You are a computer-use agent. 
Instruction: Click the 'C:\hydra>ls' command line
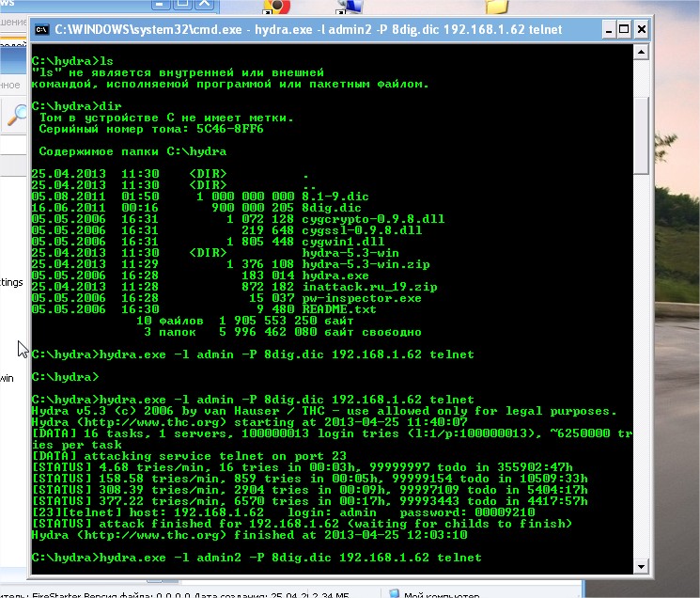click(x=72, y=61)
